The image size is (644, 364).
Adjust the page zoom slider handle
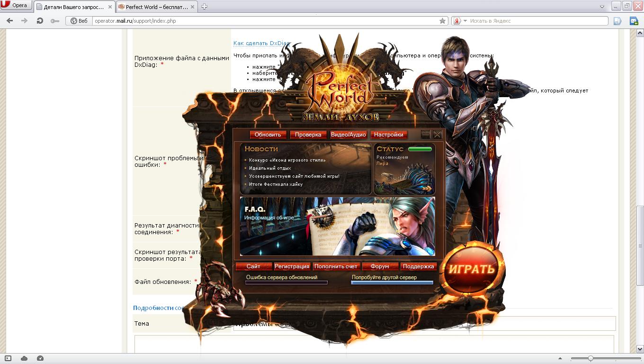[590, 358]
